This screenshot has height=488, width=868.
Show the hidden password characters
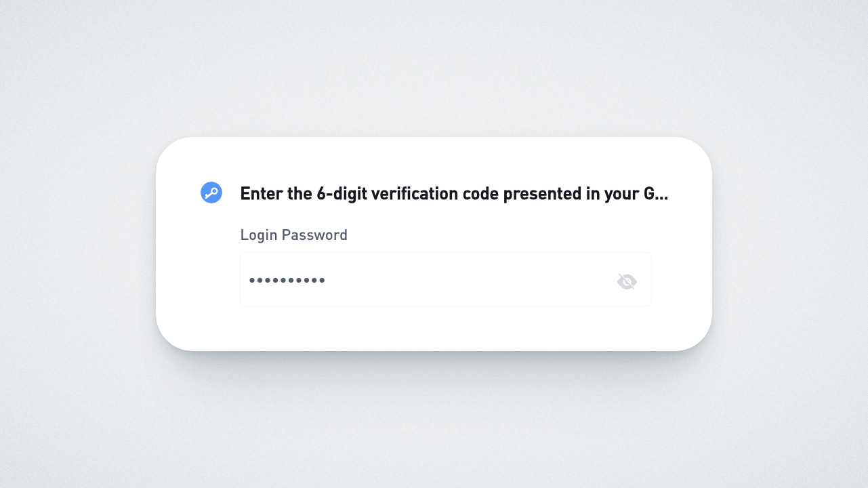pos(627,281)
